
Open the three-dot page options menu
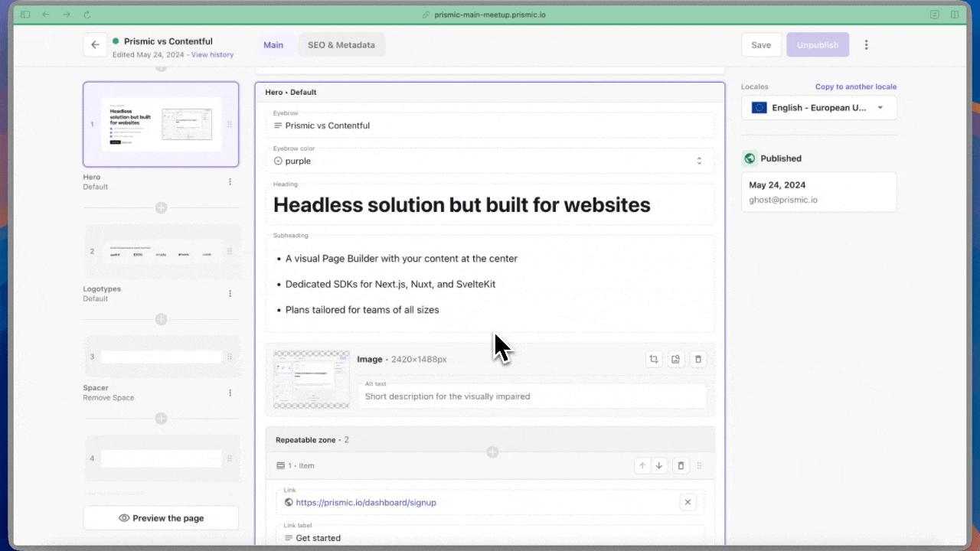(866, 45)
